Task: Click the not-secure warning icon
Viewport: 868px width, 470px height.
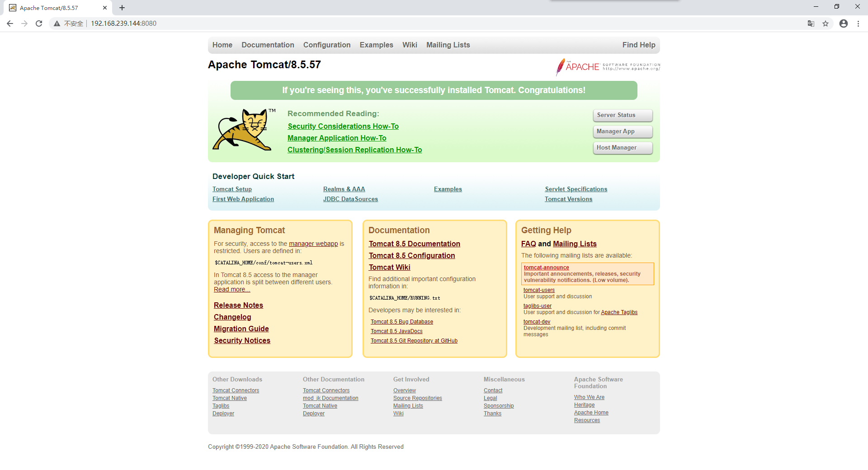Action: tap(57, 23)
